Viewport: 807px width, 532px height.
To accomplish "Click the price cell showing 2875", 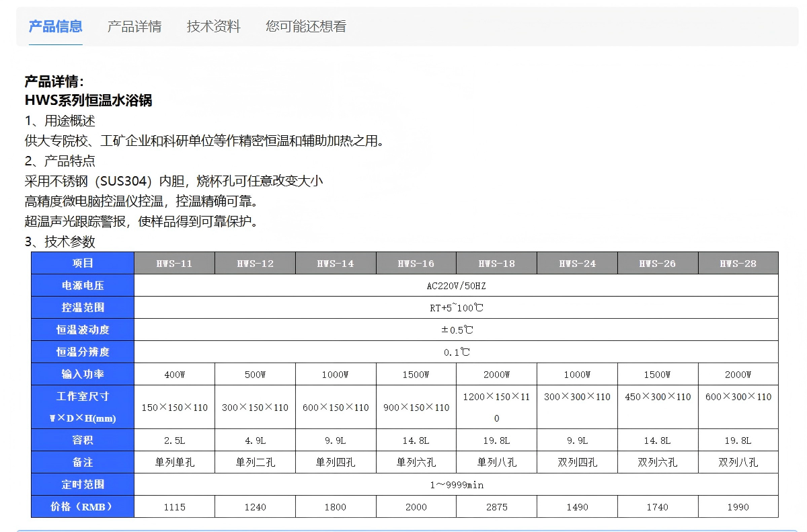I will pyautogui.click(x=496, y=506).
